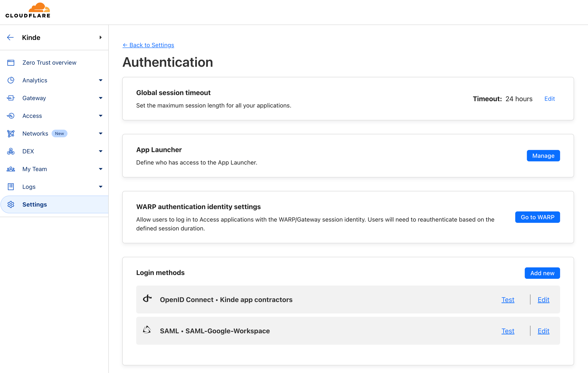Click the Authentication page heading
Image resolution: width=588 pixels, height=373 pixels.
168,62
